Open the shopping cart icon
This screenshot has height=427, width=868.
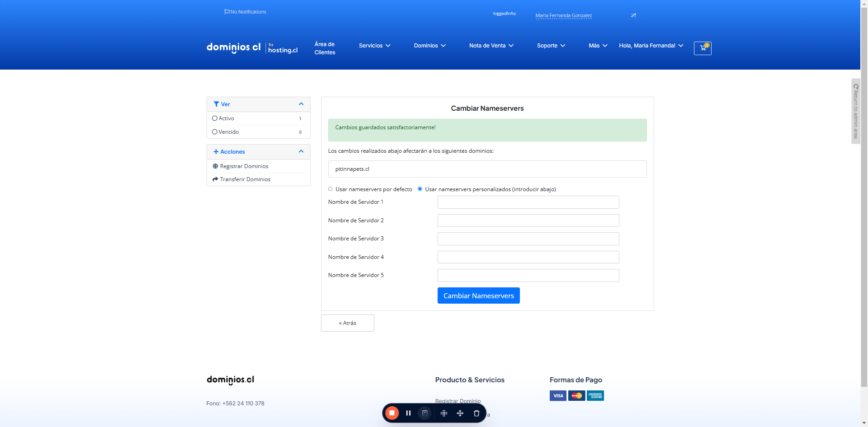coord(703,48)
